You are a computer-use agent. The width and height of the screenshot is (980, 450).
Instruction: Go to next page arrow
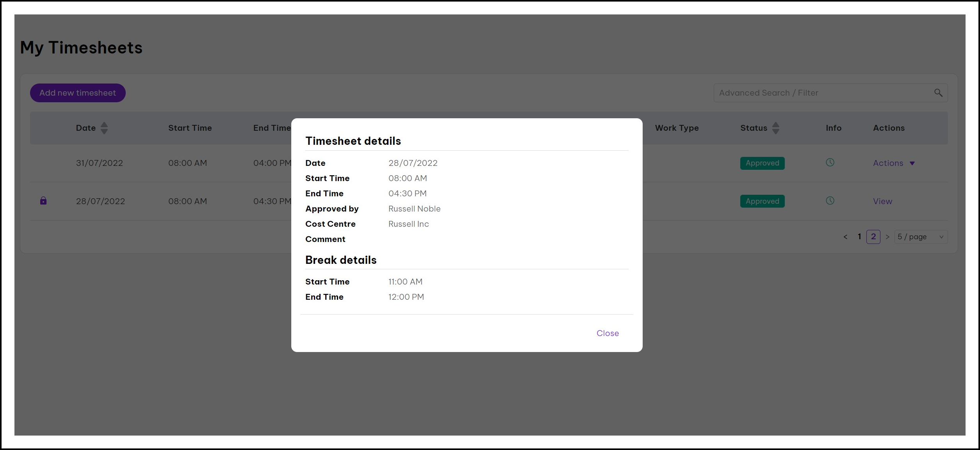pyautogui.click(x=887, y=237)
